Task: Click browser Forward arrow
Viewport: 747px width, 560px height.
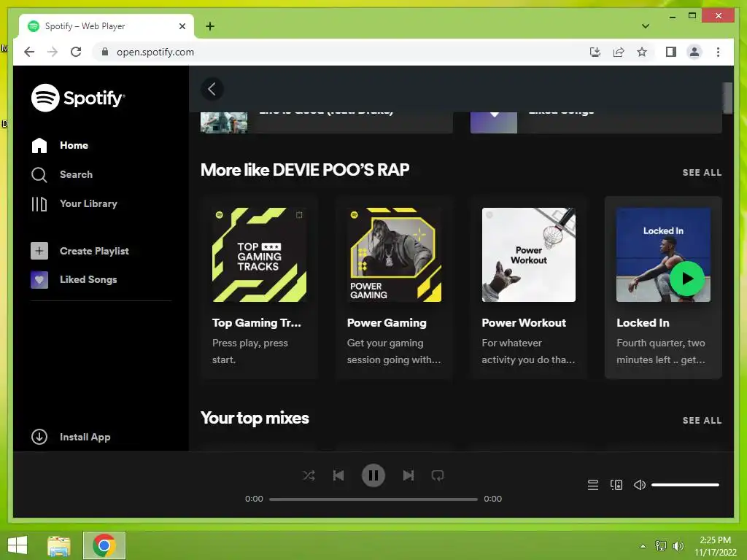Action: point(53,52)
